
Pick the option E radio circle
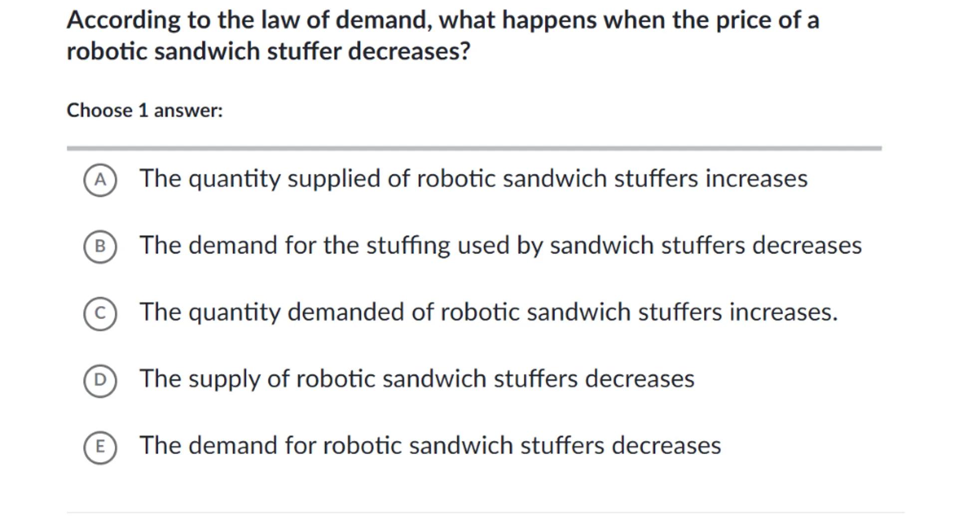click(100, 447)
